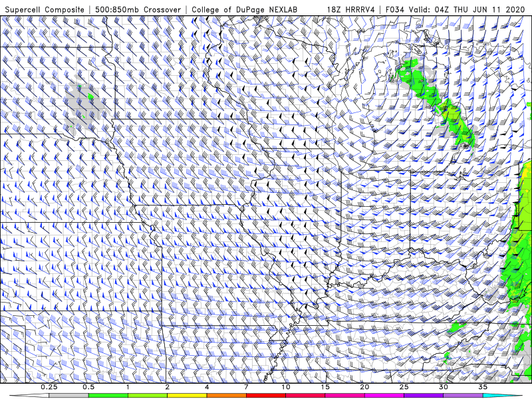Pick the green 0.5–1 color bar segment
Screen dimensions: 532x399
108,396
